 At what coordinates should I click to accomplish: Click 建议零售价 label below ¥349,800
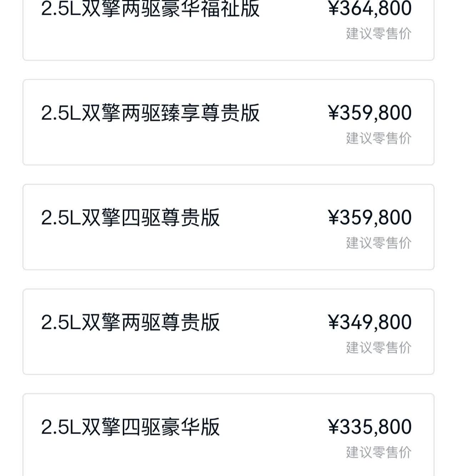[378, 348]
